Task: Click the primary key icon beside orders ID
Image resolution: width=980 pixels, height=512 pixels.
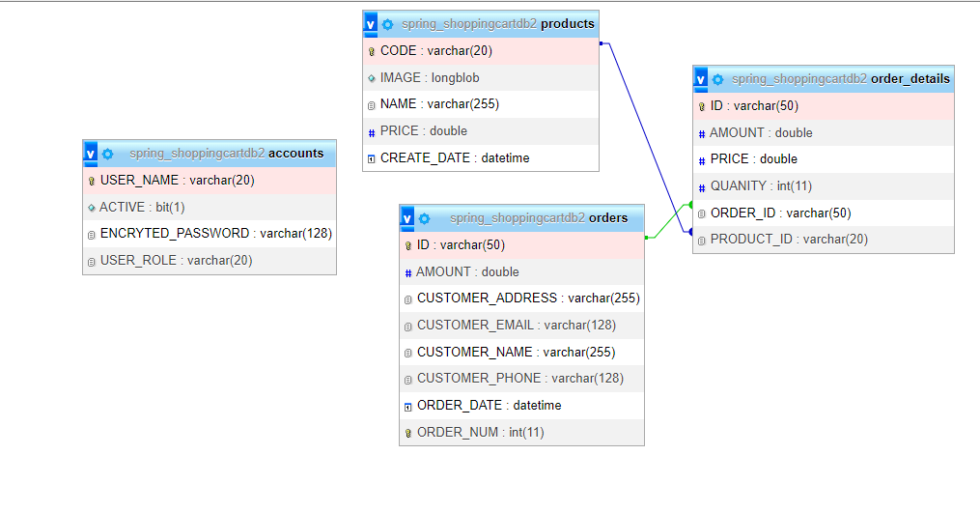Action: pyautogui.click(x=408, y=245)
